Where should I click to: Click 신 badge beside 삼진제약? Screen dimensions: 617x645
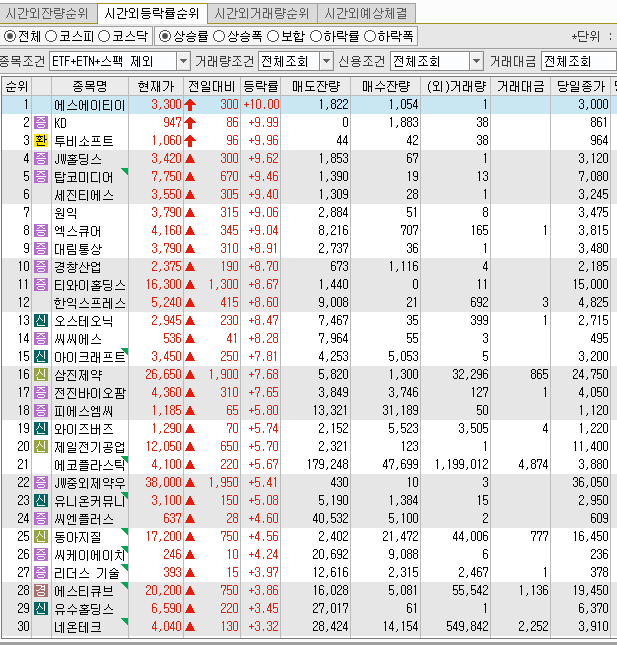(x=41, y=374)
